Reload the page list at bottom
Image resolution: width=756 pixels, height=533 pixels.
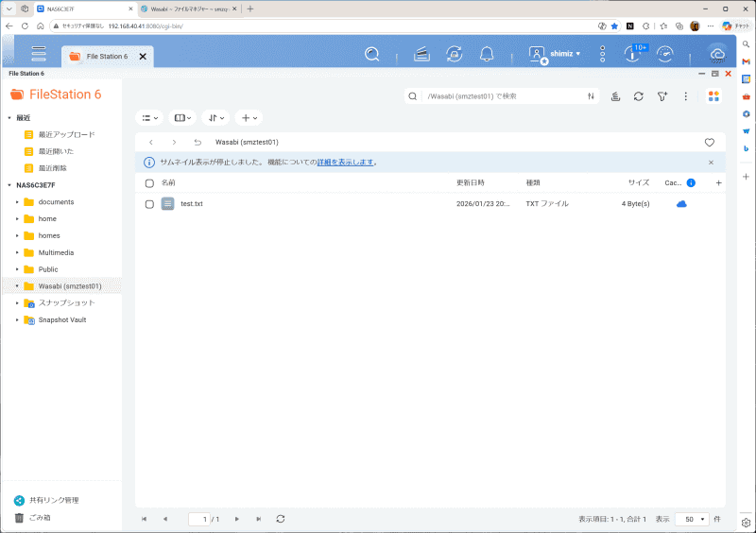(280, 519)
